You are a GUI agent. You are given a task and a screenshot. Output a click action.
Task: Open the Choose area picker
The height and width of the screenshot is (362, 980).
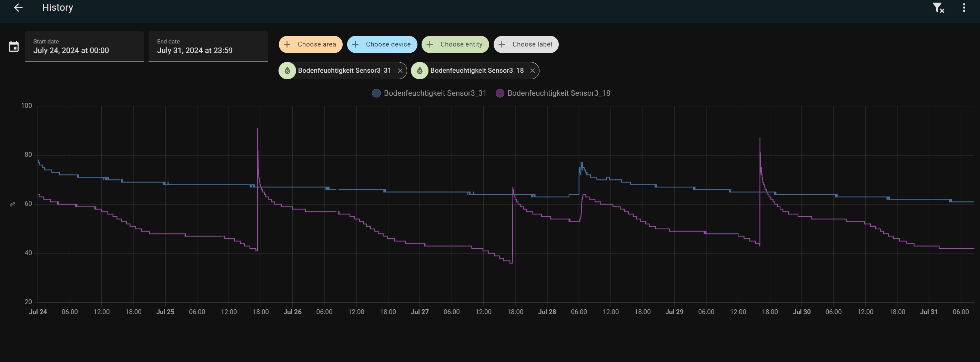click(x=311, y=44)
